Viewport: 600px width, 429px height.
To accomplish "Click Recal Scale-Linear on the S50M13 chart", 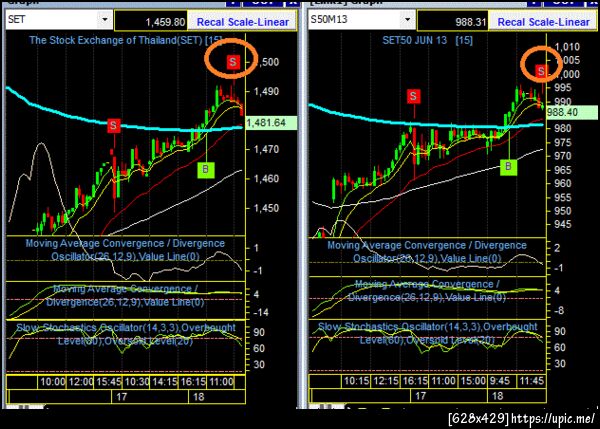I will [x=543, y=22].
